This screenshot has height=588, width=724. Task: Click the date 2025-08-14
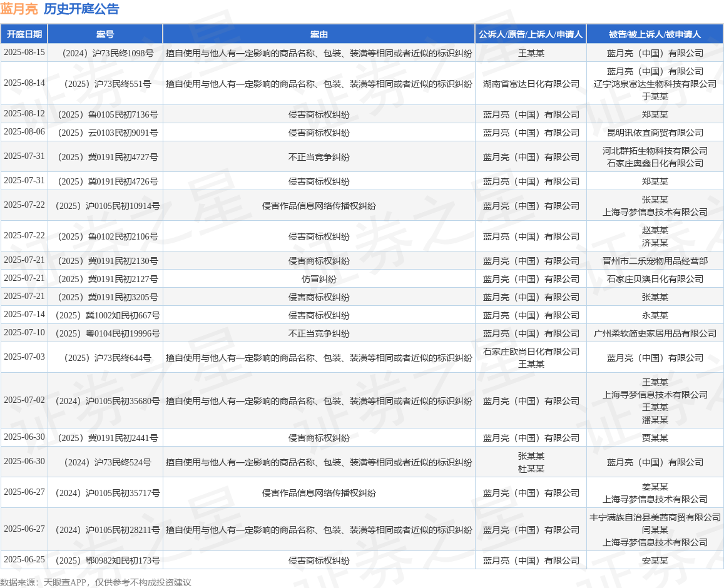coord(24,83)
